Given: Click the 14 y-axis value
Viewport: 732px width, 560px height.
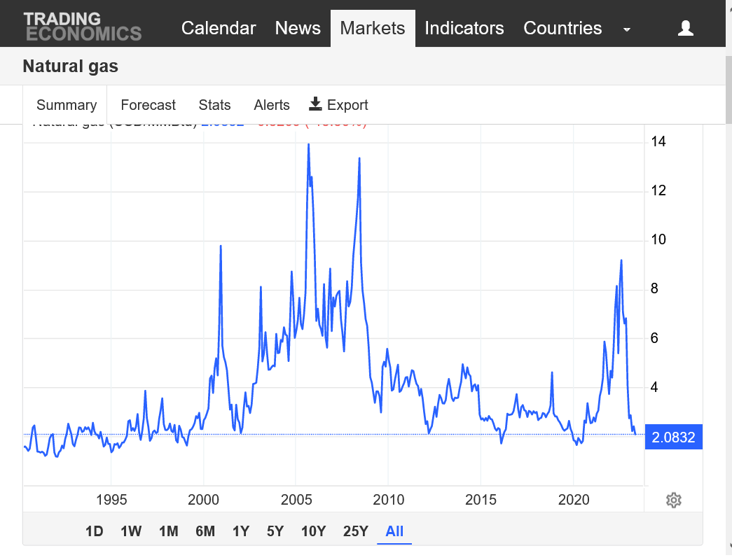Looking at the screenshot, I should point(658,141).
